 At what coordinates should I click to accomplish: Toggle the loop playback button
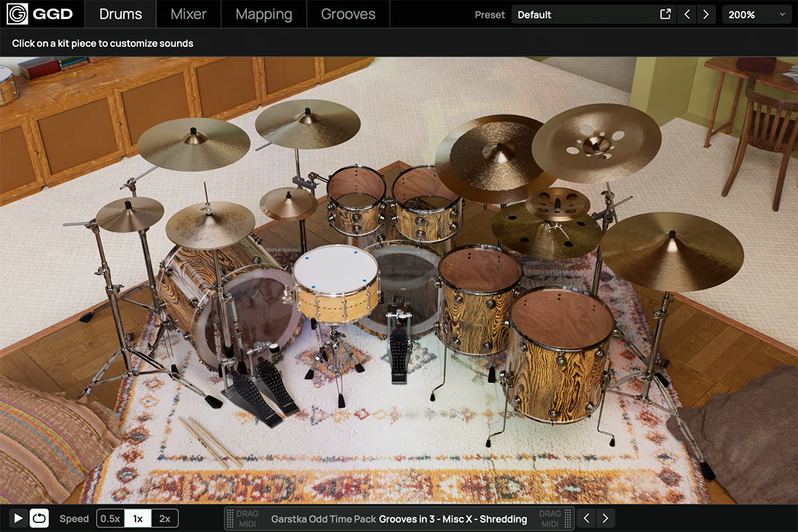click(39, 519)
